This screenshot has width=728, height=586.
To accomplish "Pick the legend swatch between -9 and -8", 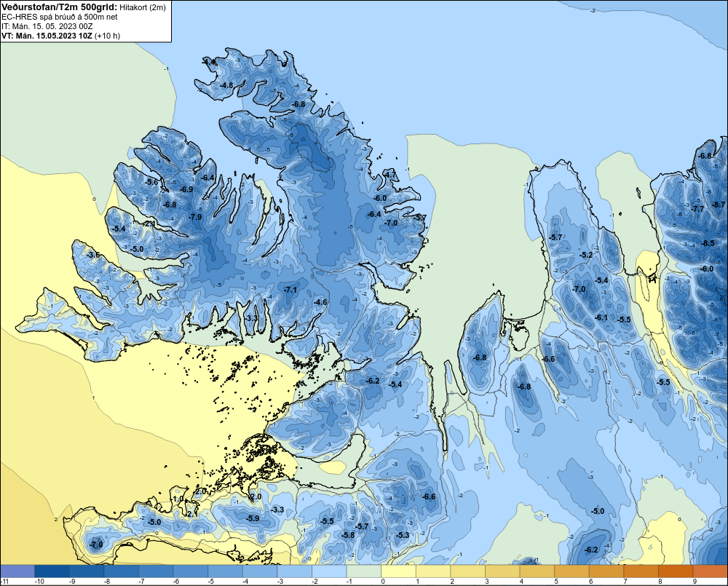I will click(x=87, y=571).
